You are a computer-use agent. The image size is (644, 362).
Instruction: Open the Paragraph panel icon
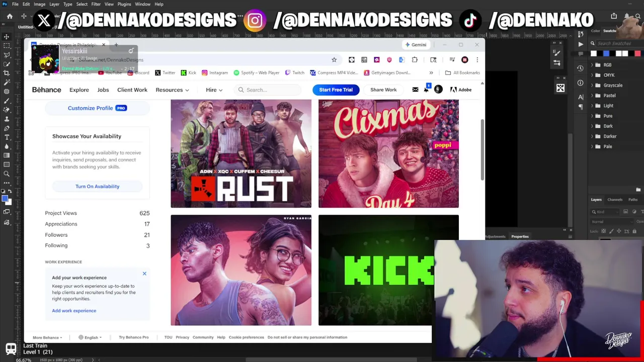581,107
